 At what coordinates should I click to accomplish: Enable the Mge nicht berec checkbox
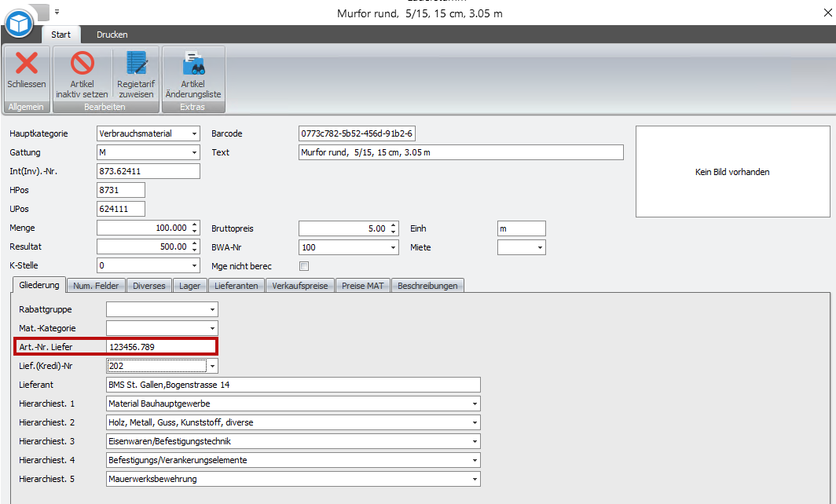click(304, 266)
